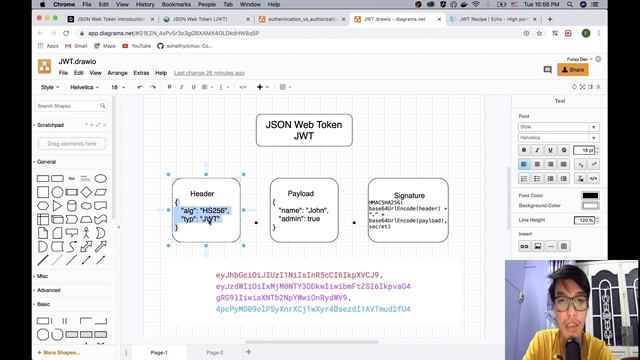Select the triangle shape in General palette
Viewport: 640px width, 360px height.
[57, 206]
